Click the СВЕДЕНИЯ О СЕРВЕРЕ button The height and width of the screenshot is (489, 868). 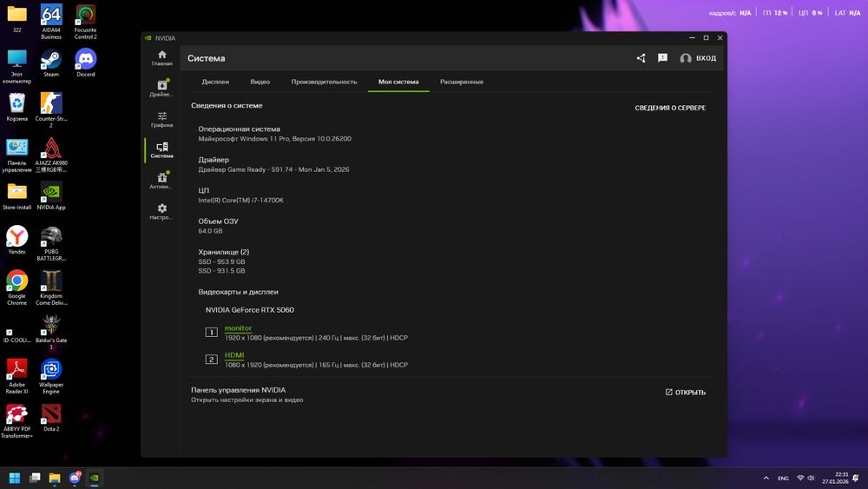tap(670, 108)
